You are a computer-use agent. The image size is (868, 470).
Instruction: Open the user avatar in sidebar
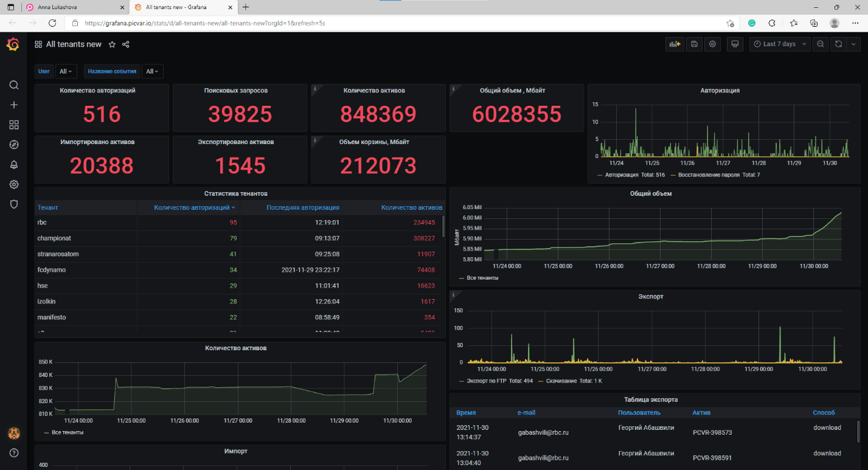point(14,433)
